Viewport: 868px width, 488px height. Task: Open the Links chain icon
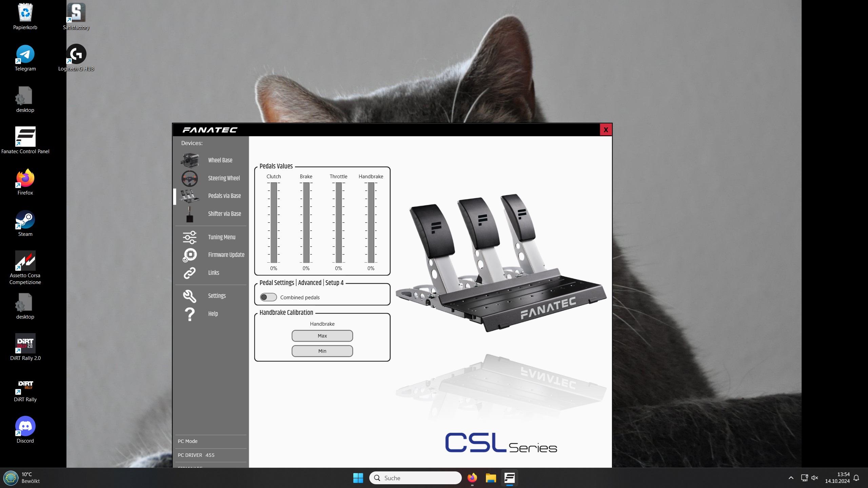tap(190, 273)
